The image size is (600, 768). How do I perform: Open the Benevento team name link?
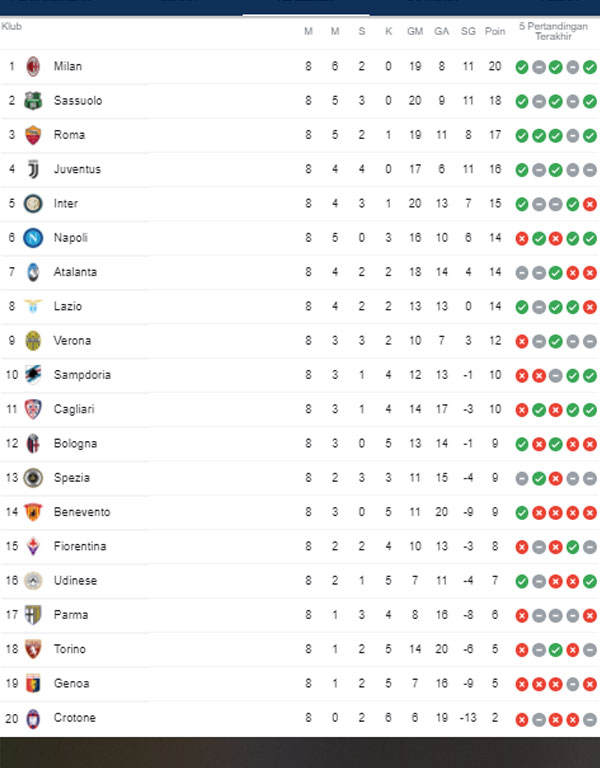point(82,512)
